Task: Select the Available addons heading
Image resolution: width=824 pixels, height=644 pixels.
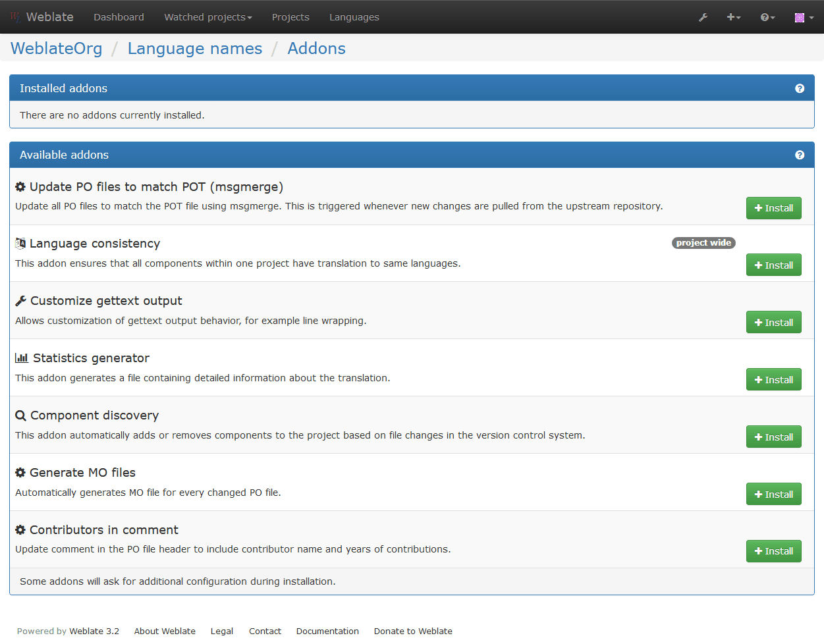Action: point(64,155)
